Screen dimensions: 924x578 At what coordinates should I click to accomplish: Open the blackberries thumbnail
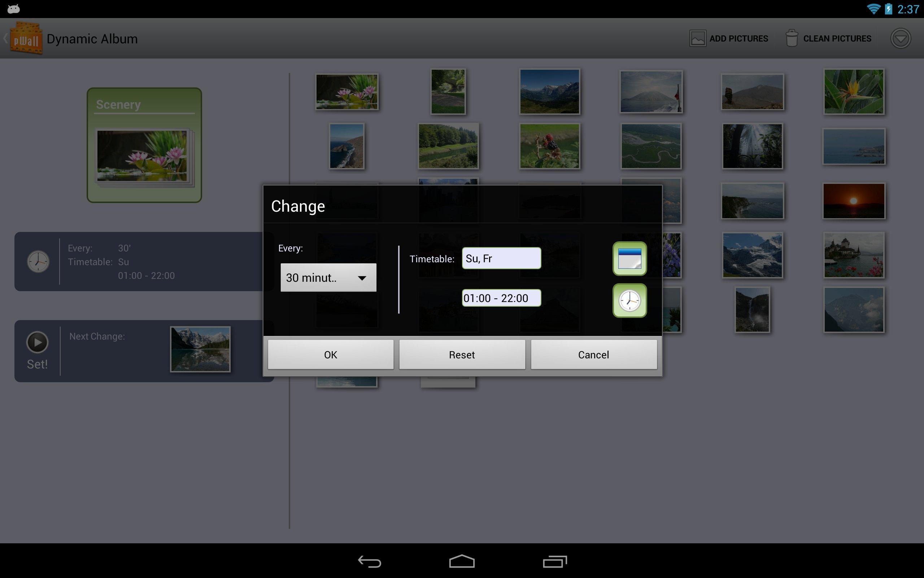549,146
